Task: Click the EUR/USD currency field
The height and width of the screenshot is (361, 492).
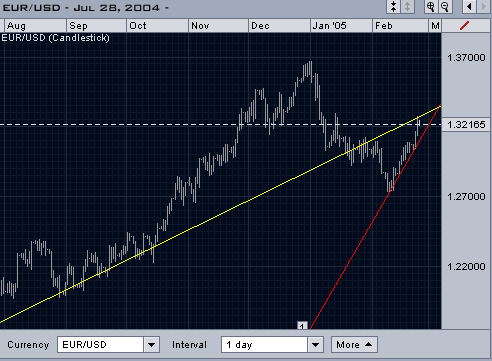Action: [101, 345]
